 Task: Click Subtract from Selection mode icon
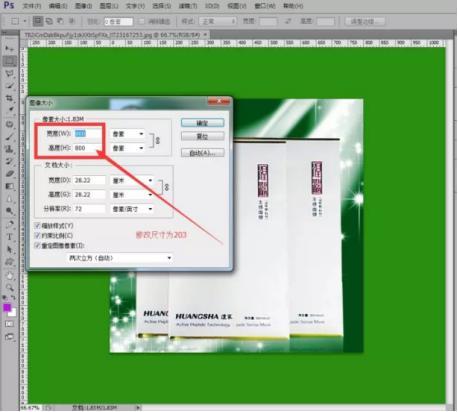coord(60,21)
